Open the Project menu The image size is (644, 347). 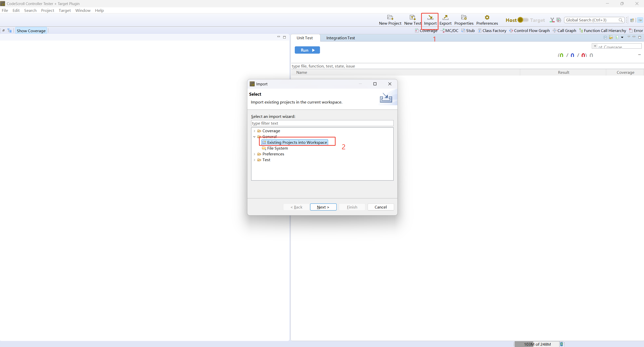click(47, 11)
